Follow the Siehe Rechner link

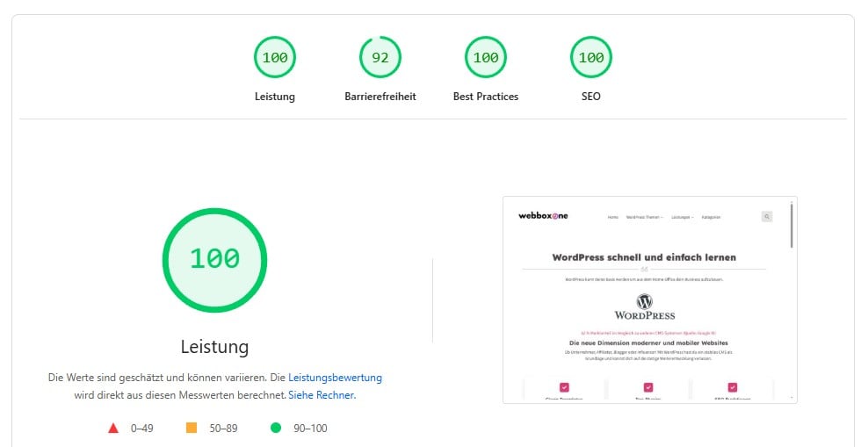[x=322, y=395]
